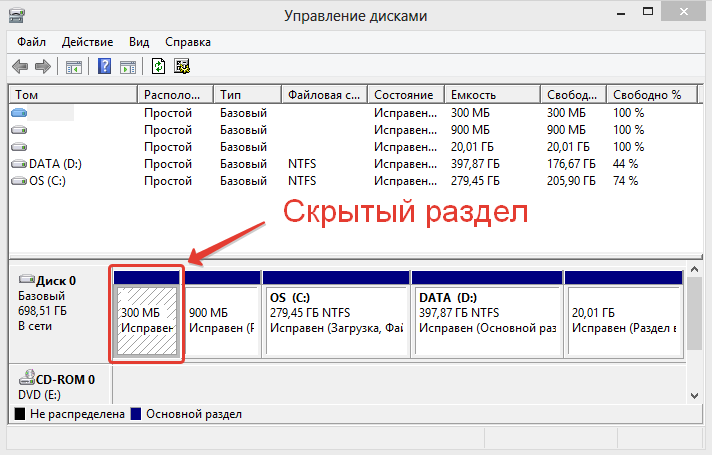Click the drive icon next to OS (C:)
Screen dimensions: 712x455
pyautogui.click(x=19, y=181)
